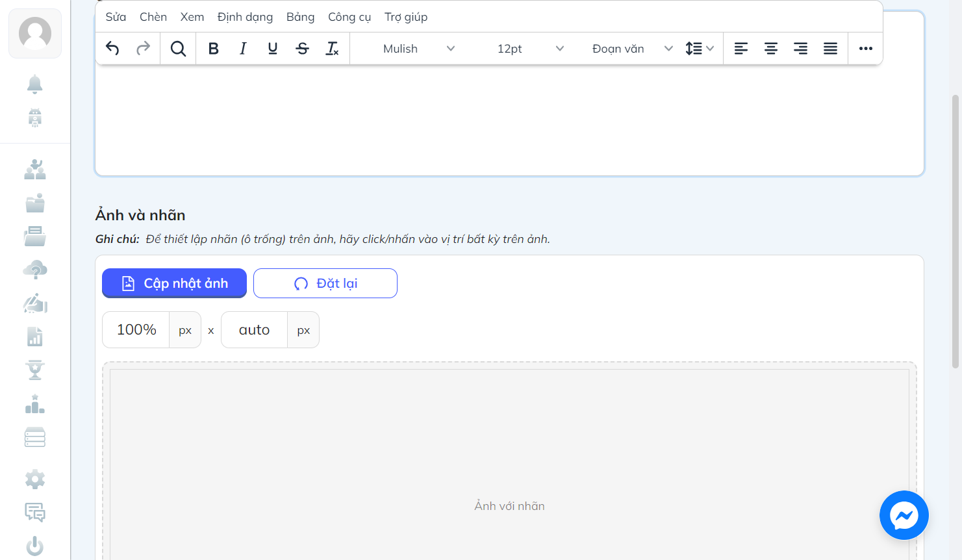Align text to the left

click(741, 49)
